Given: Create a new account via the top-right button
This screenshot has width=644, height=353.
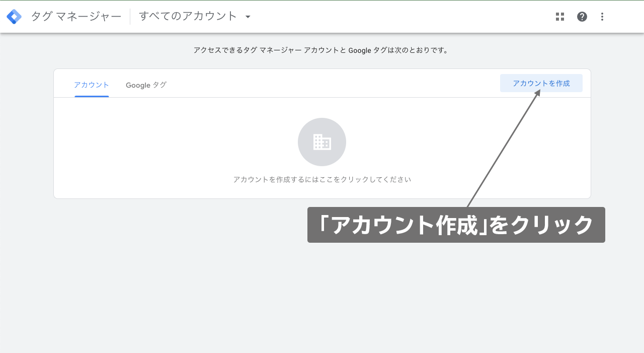Looking at the screenshot, I should (x=541, y=83).
